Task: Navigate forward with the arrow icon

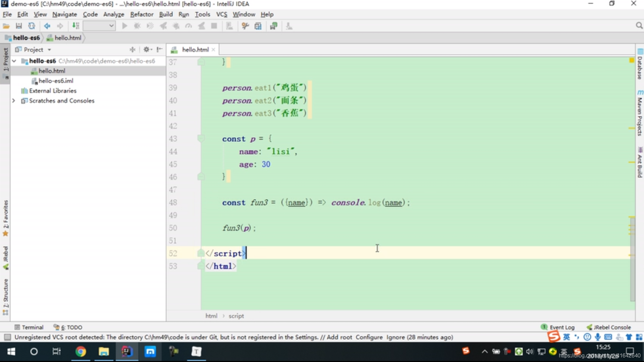Action: [x=60, y=26]
